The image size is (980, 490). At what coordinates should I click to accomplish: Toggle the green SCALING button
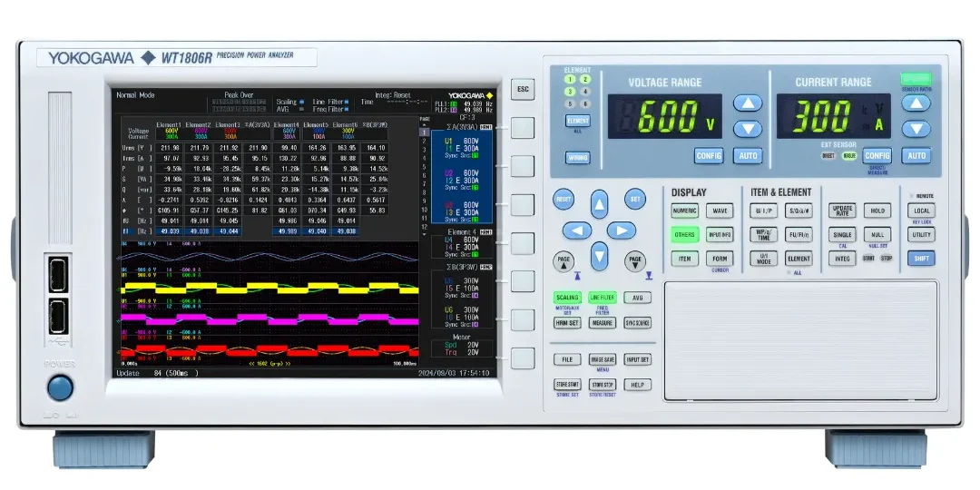[x=567, y=299]
